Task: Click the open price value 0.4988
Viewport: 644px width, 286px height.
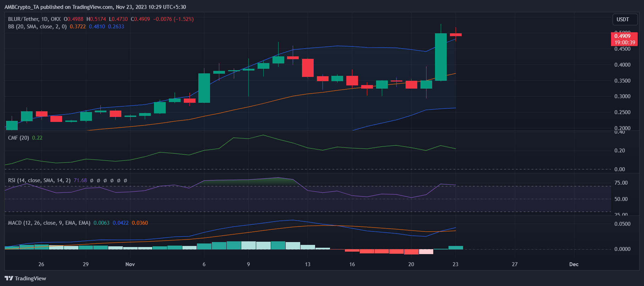Action: tap(75, 19)
